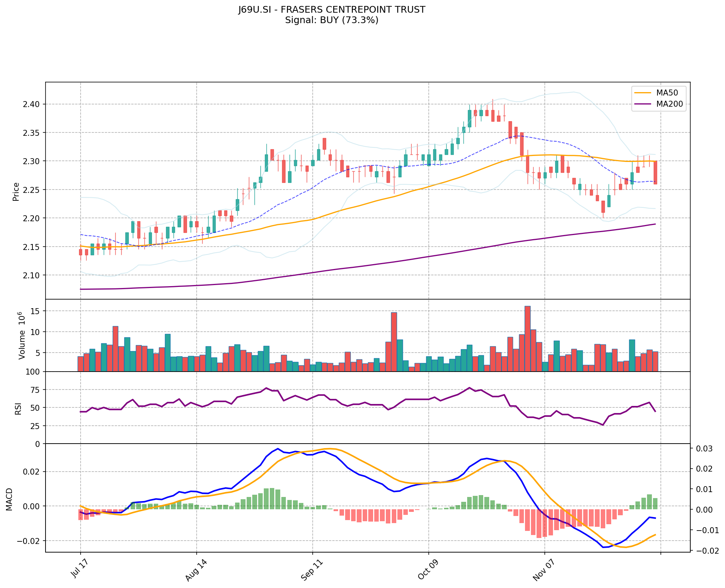Click the 2.40 price tick label
Screen dimensions: 725x588
(31, 104)
